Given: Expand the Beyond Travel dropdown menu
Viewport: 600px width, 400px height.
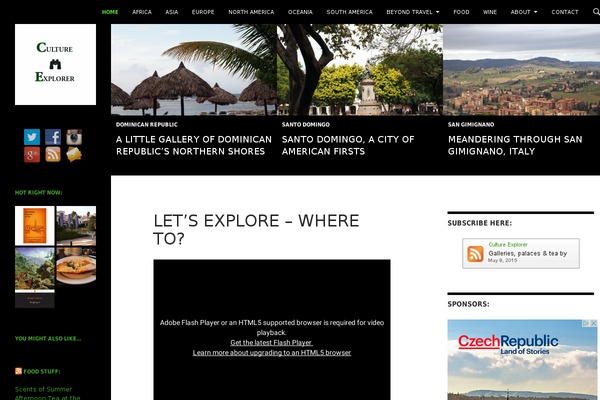Looking at the screenshot, I should [412, 12].
